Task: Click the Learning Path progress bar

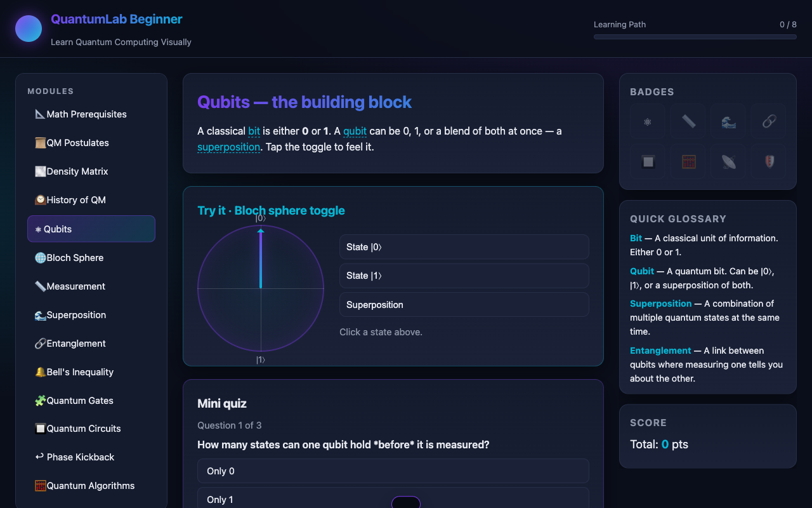Action: point(695,37)
